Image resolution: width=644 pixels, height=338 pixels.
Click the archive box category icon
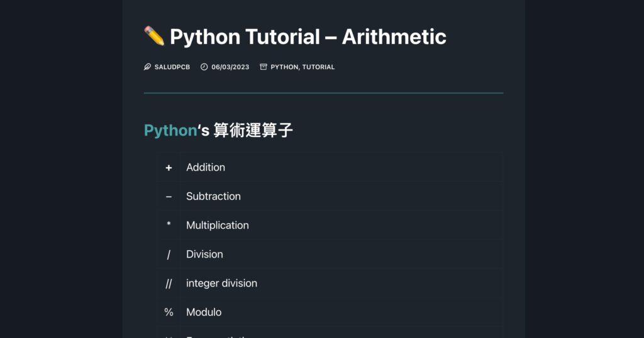tap(264, 67)
